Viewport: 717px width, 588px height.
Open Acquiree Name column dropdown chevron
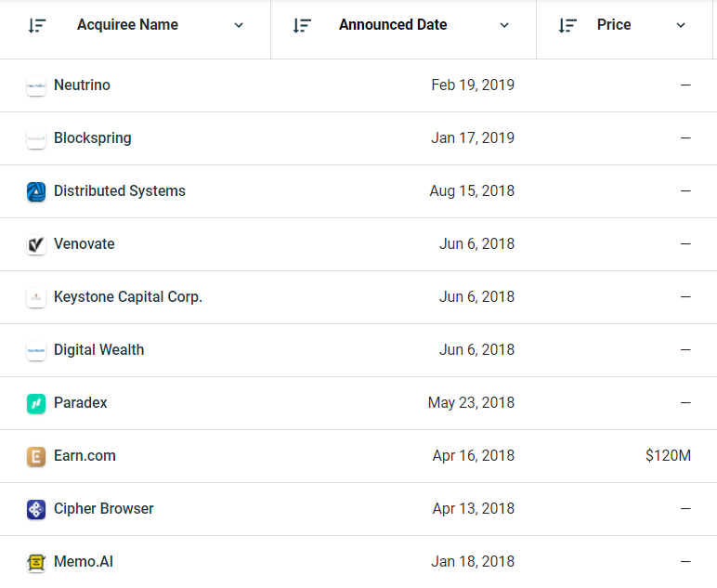click(239, 25)
